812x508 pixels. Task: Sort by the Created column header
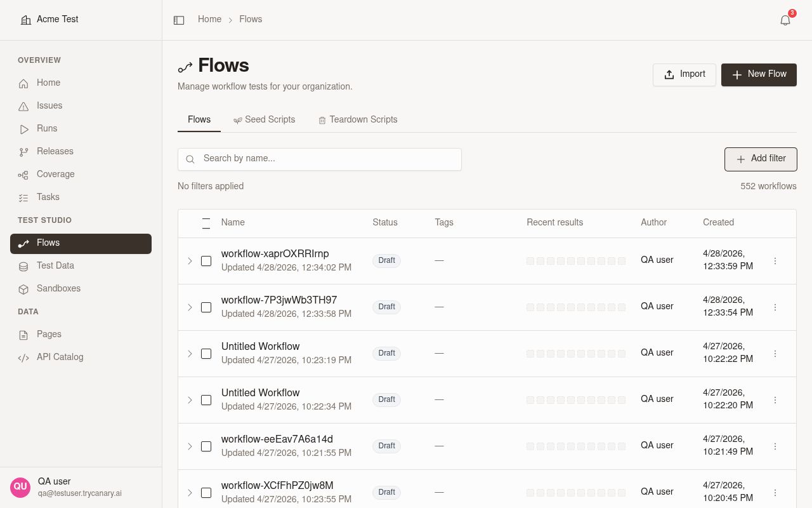[718, 222]
